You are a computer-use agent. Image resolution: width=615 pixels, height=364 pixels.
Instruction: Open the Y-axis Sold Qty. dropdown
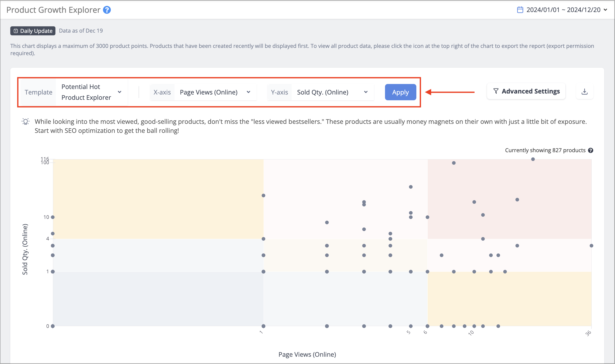click(333, 92)
